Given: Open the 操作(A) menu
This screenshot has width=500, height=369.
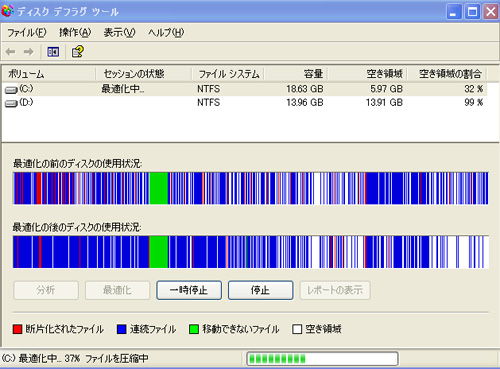Looking at the screenshot, I should coord(75,33).
